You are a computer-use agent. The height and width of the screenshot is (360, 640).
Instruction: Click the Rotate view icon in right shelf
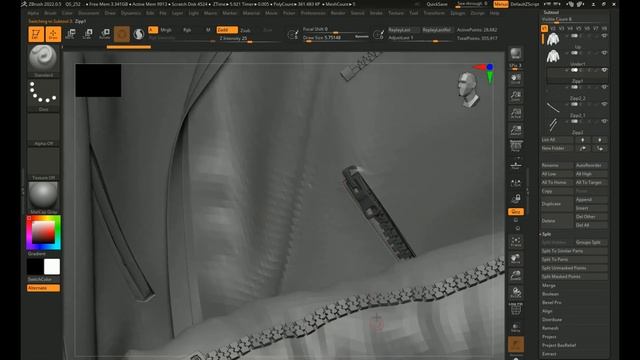tap(516, 293)
